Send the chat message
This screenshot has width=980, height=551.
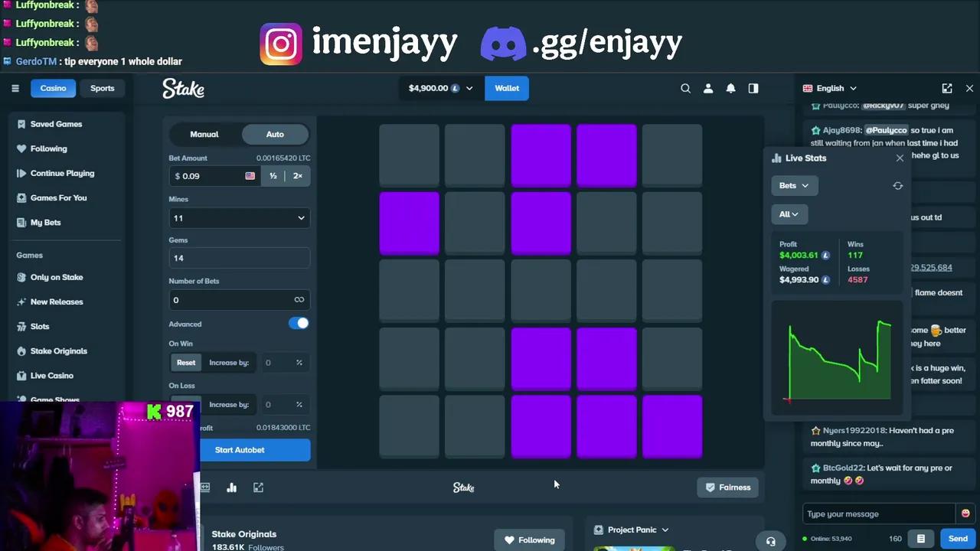pos(958,539)
